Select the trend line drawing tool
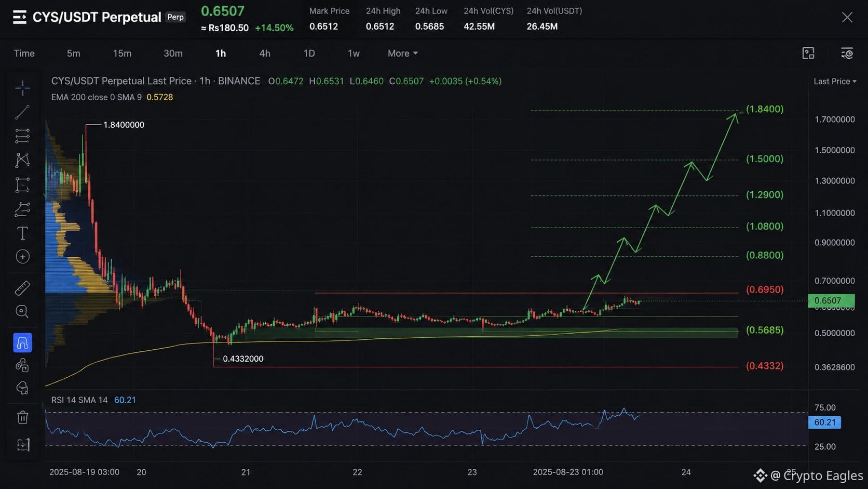This screenshot has width=868, height=489. pos(22,112)
